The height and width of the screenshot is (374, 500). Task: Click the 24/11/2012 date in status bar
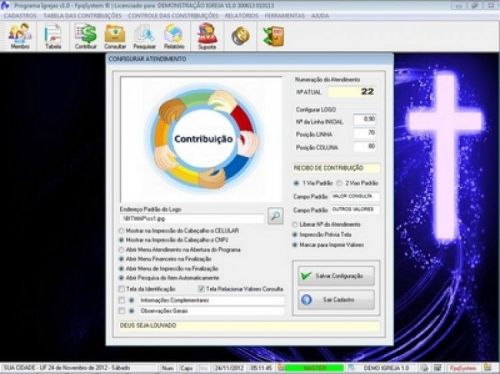[x=229, y=368]
